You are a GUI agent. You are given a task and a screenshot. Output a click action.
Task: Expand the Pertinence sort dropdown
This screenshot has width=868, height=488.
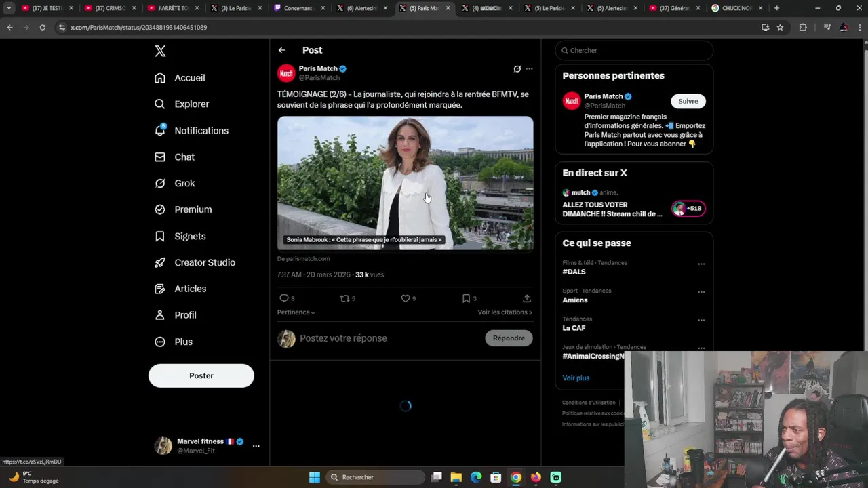click(x=296, y=312)
